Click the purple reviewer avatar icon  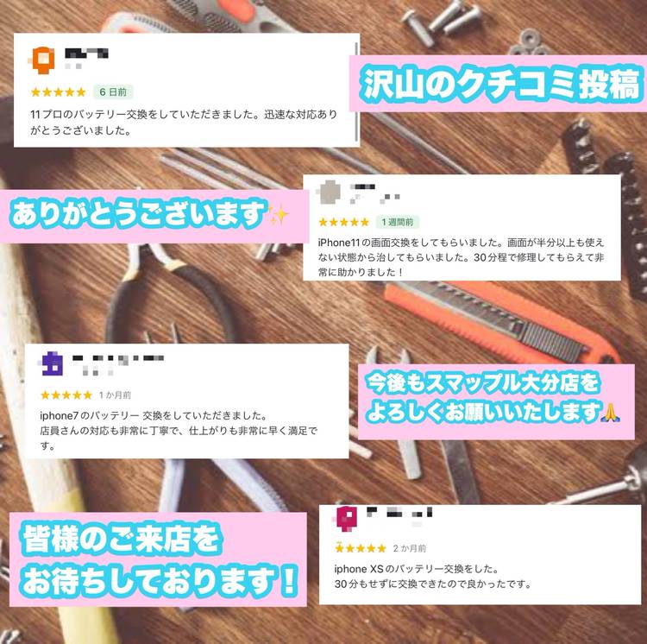pyautogui.click(x=53, y=363)
